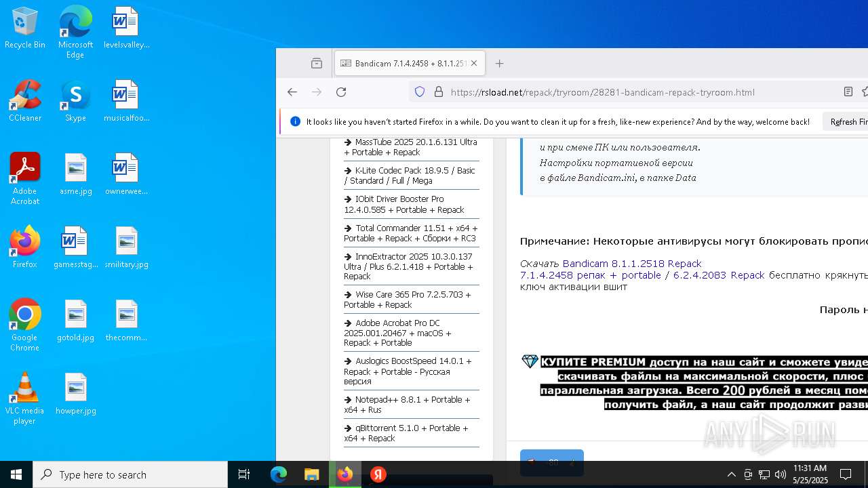This screenshot has width=868, height=488.
Task: Open IObit Driver Booster Pro link
Action: [x=405, y=204]
